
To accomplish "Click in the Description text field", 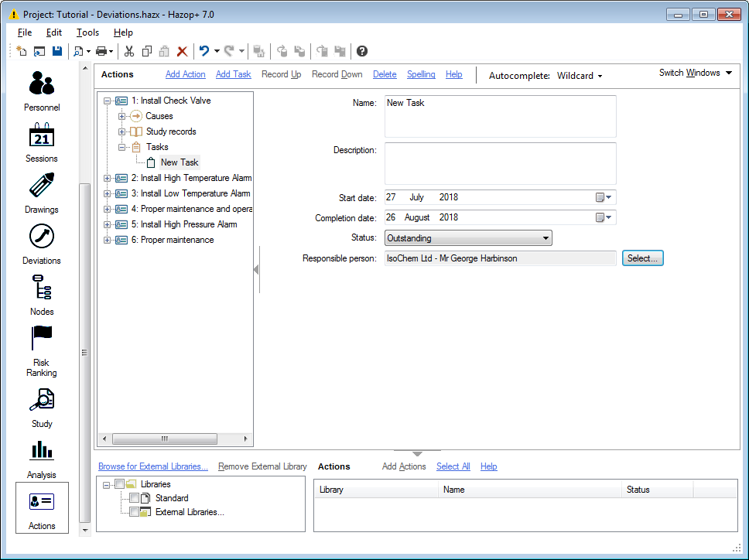I will 500,162.
